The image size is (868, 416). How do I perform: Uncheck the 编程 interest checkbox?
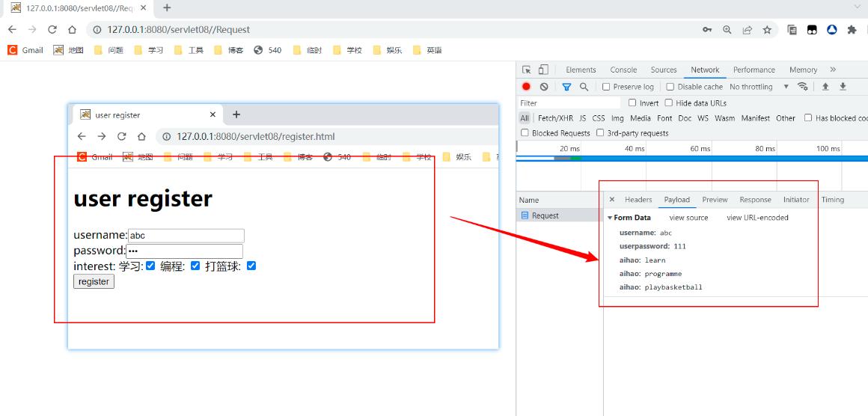coord(195,266)
